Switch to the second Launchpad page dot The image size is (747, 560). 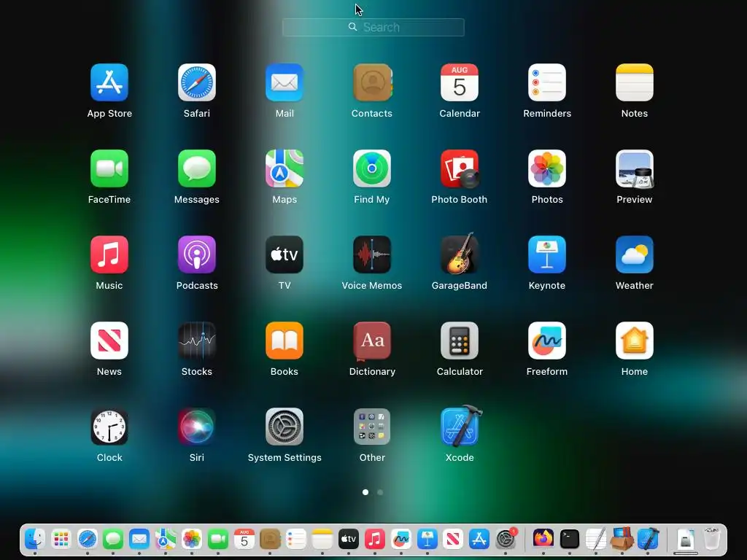click(380, 492)
